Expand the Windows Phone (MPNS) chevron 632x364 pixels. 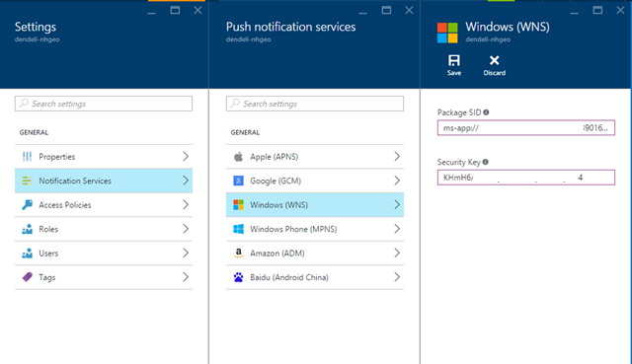(397, 229)
